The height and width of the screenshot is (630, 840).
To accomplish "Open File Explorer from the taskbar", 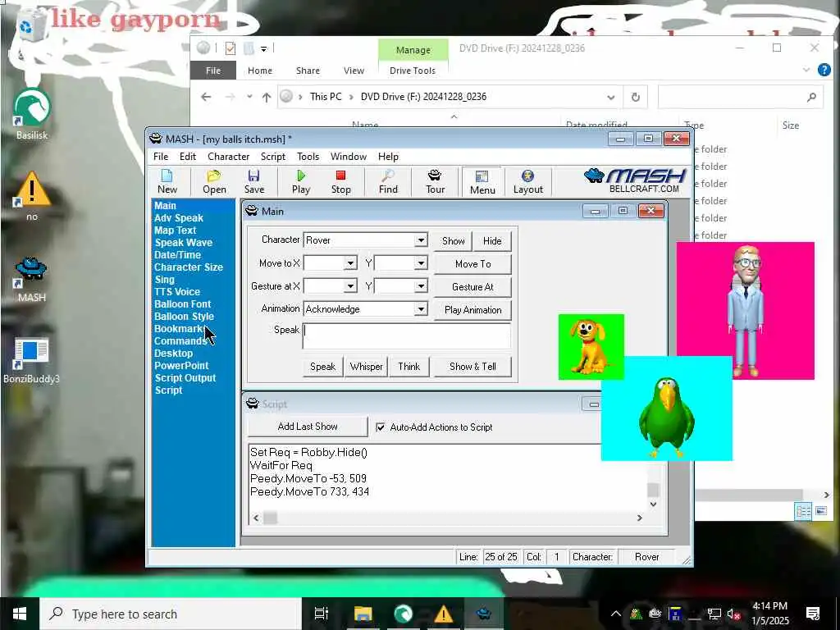I will (363, 614).
